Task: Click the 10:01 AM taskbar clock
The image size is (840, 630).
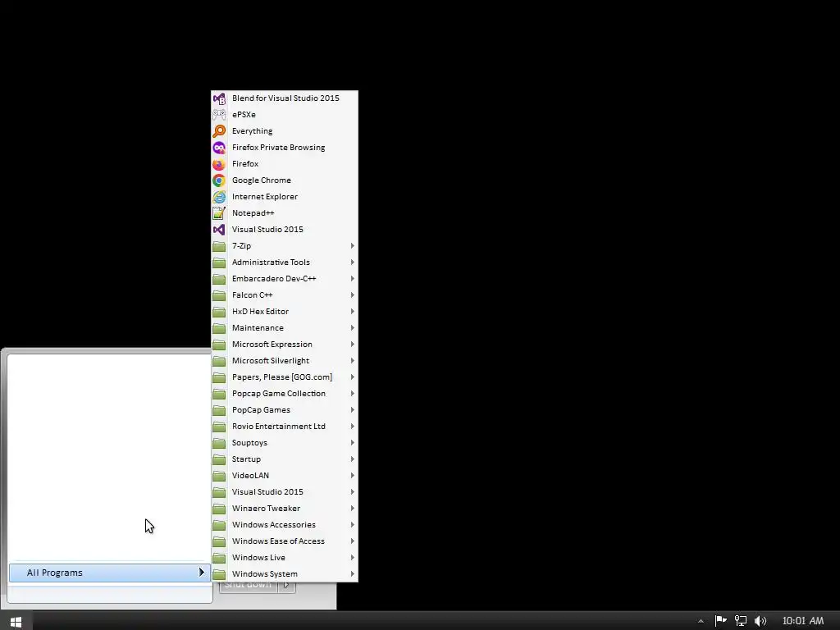Action: 802,621
